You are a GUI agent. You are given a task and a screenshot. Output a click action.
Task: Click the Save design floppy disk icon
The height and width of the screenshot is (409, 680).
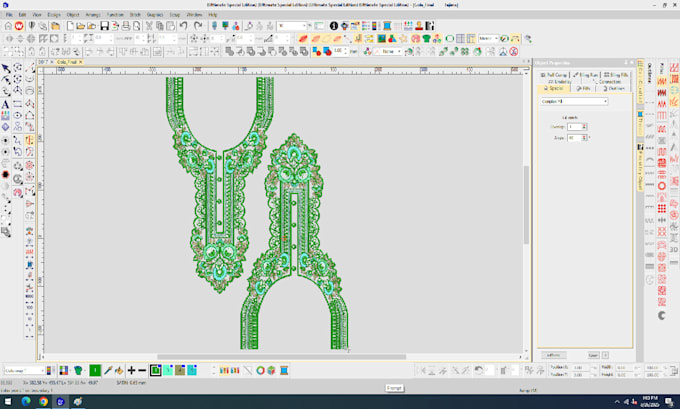(104, 26)
